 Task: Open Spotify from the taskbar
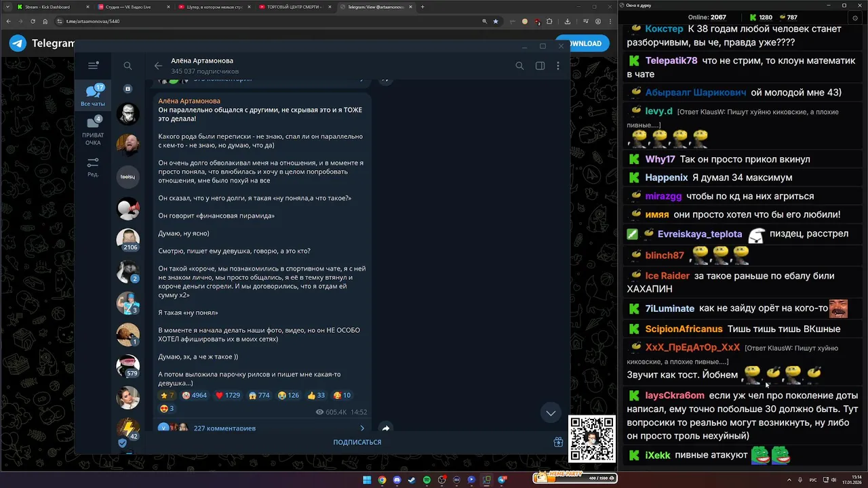coord(427,479)
